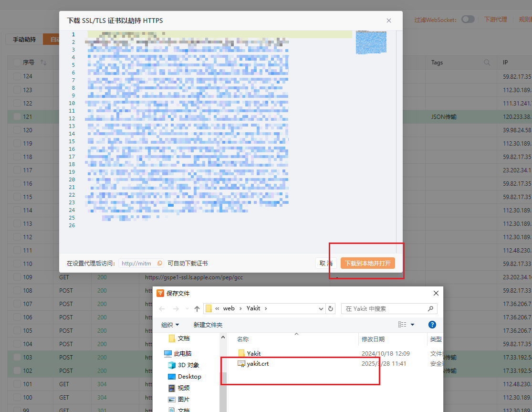This screenshot has height=412, width=532.
Task: Sort files by 类型 column header
Action: tap(436, 339)
